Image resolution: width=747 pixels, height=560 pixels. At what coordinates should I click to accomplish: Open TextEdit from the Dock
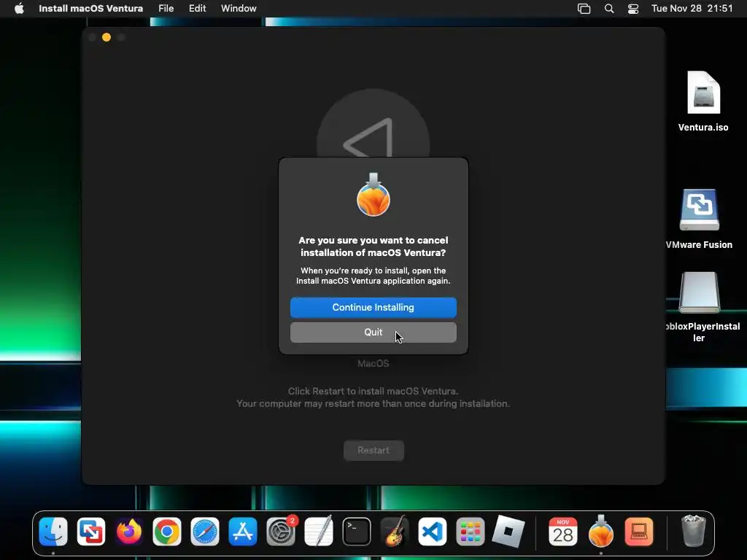click(x=319, y=532)
